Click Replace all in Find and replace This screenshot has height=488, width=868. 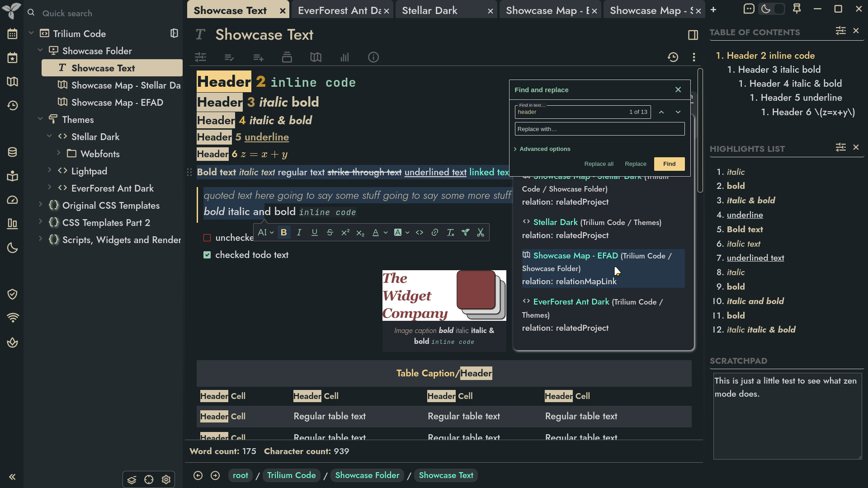click(x=599, y=164)
